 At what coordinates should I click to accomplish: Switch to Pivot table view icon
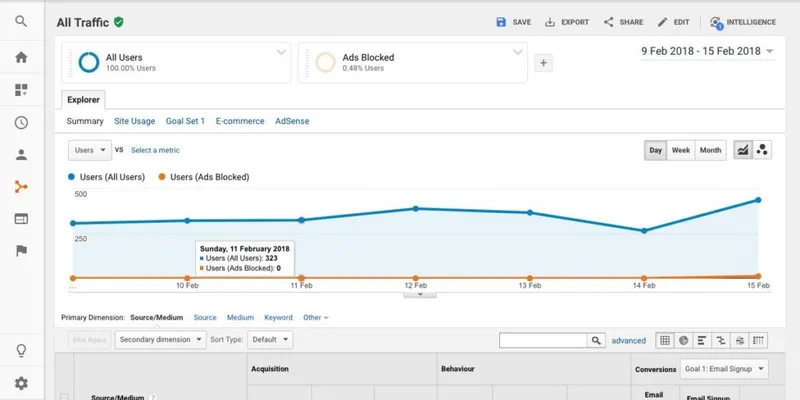coord(759,340)
